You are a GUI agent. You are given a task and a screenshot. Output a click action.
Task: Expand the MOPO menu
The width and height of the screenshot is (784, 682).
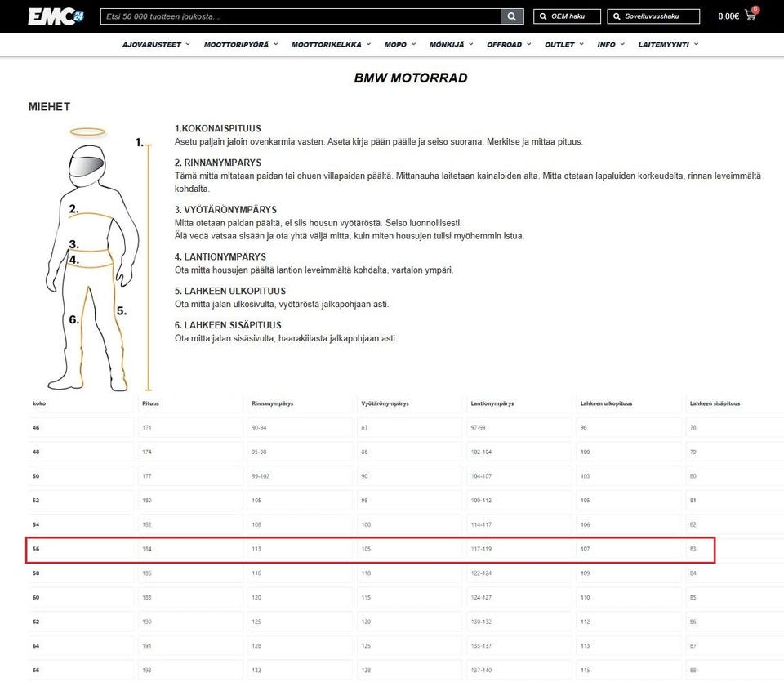tap(399, 44)
